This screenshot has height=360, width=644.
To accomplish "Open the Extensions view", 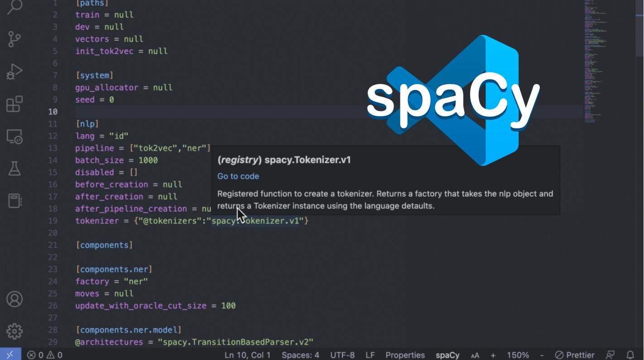I will (14, 104).
